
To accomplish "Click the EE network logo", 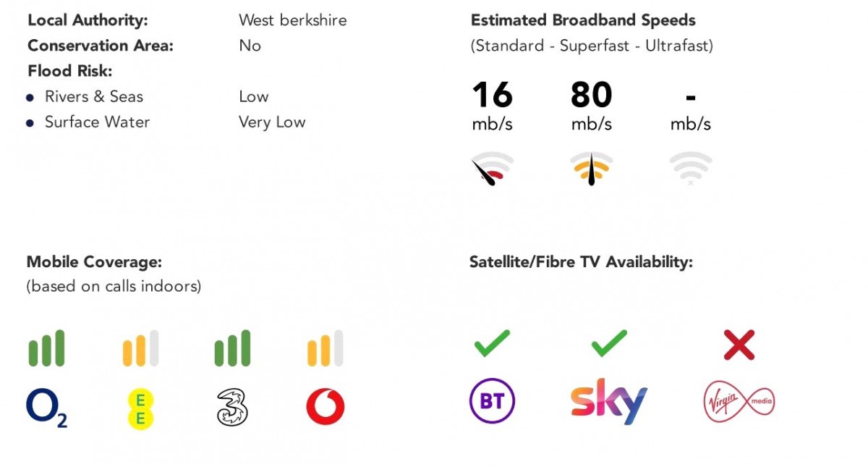I will click(x=141, y=409).
